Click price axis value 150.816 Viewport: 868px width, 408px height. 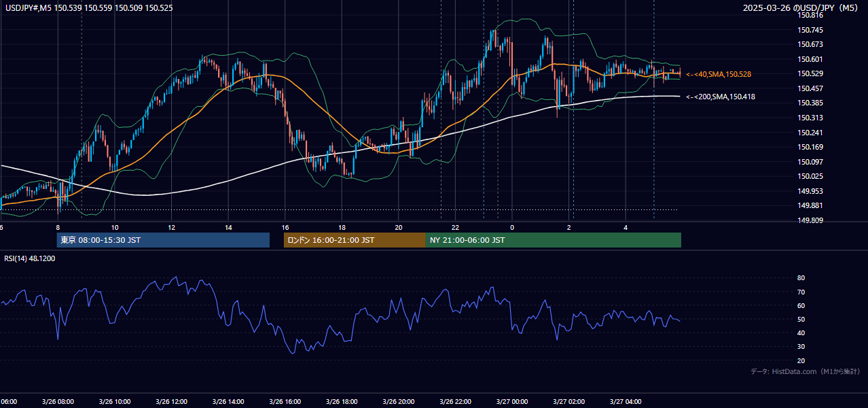pyautogui.click(x=810, y=15)
